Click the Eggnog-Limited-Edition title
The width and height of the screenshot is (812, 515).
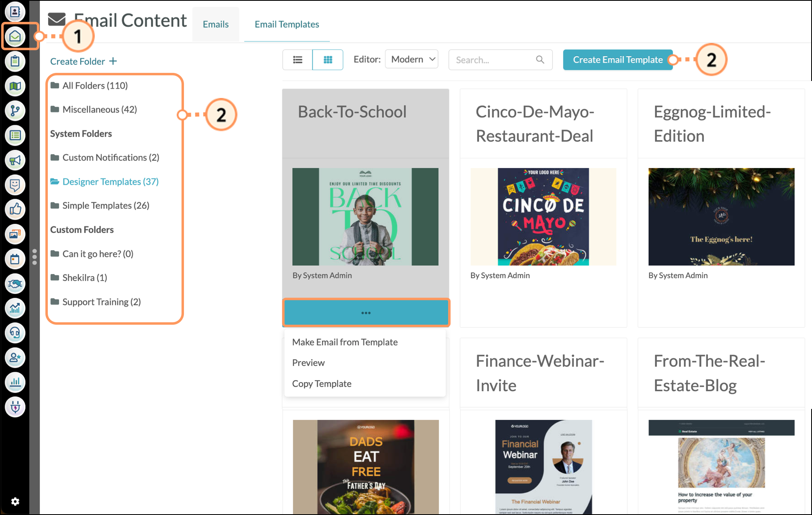point(712,124)
